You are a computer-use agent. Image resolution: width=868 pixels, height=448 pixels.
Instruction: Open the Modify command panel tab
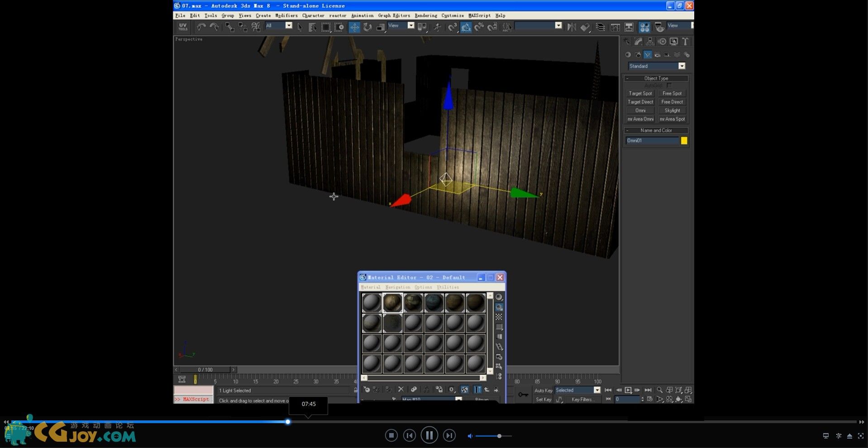tap(638, 42)
